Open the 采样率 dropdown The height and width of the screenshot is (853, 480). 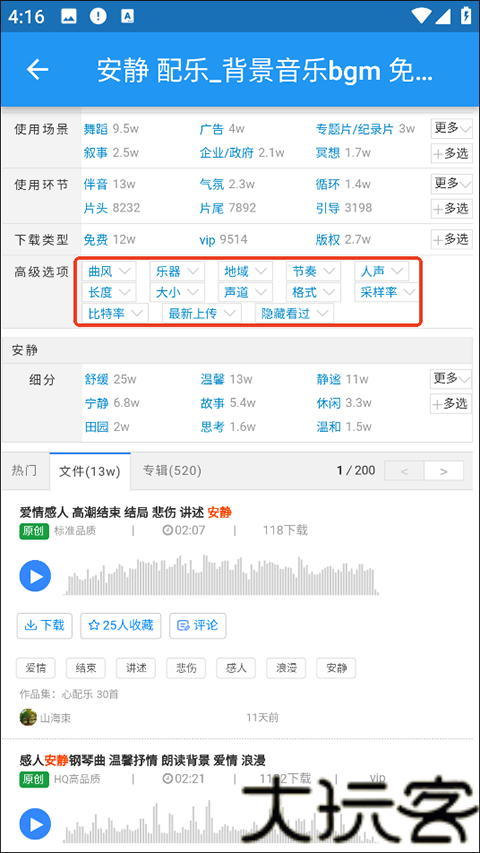pyautogui.click(x=386, y=292)
